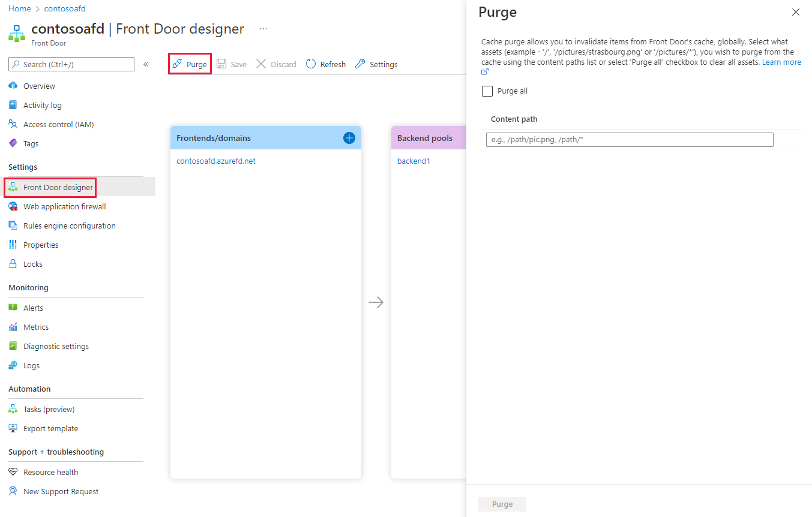Click the contosoafd breadcrumb link

(x=65, y=9)
